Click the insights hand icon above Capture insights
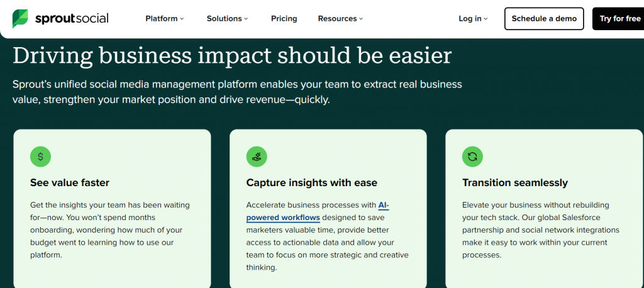 [257, 157]
